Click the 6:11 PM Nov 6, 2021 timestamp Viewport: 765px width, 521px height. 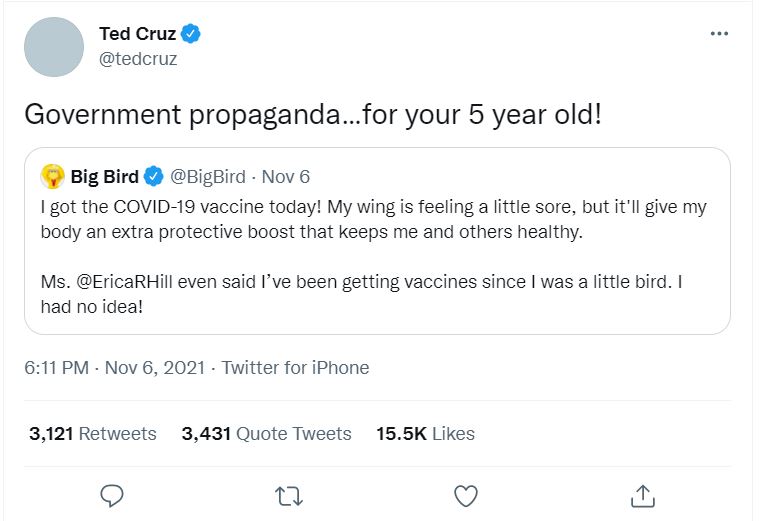(x=114, y=368)
